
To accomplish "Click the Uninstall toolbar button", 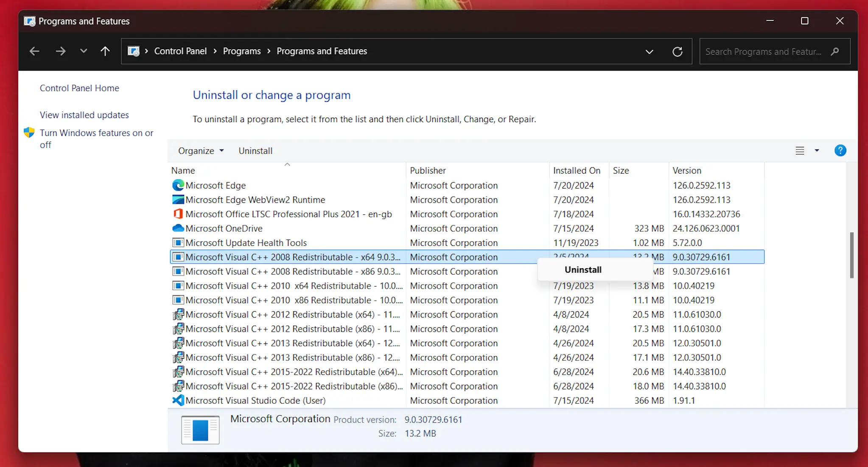I will 255,151.
